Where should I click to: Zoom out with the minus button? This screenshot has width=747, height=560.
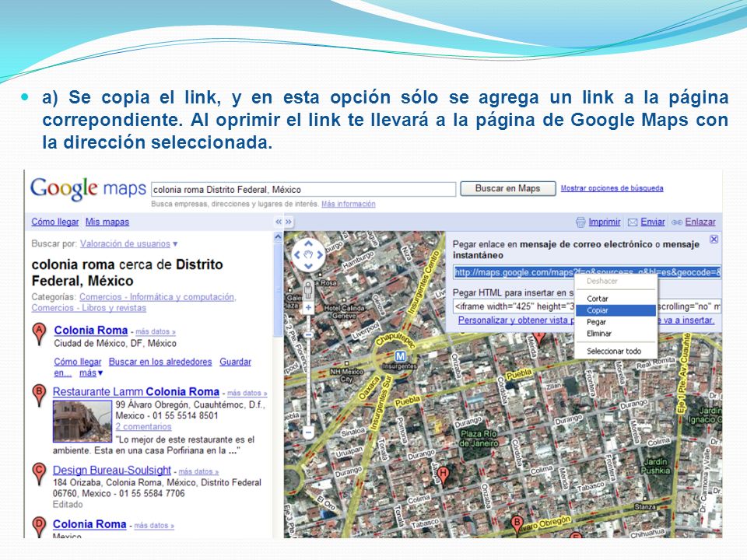tap(308, 433)
